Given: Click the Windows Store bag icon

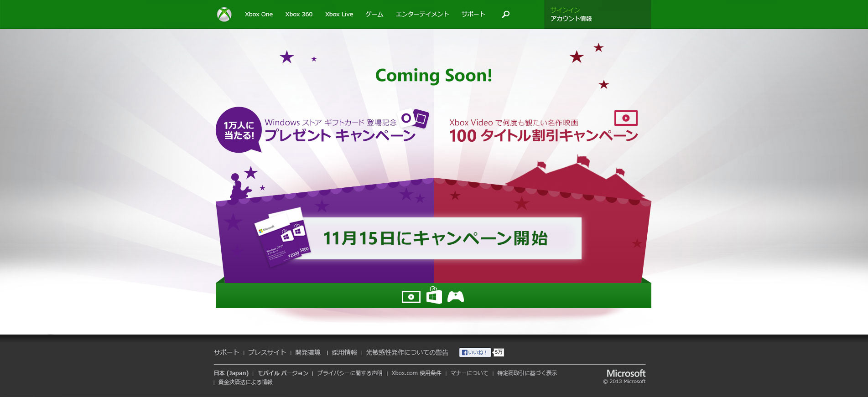Looking at the screenshot, I should click(x=434, y=295).
